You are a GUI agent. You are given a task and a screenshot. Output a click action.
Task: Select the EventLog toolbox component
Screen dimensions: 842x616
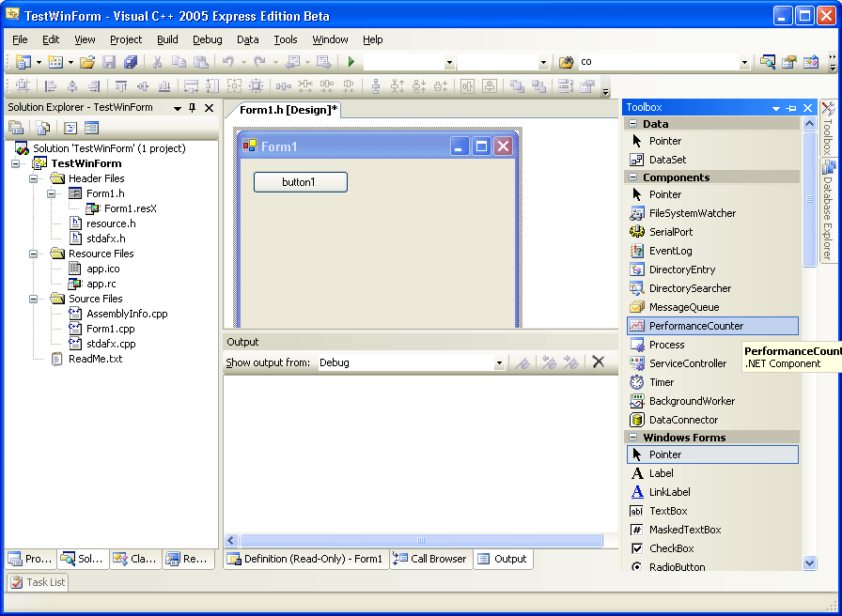(x=712, y=251)
